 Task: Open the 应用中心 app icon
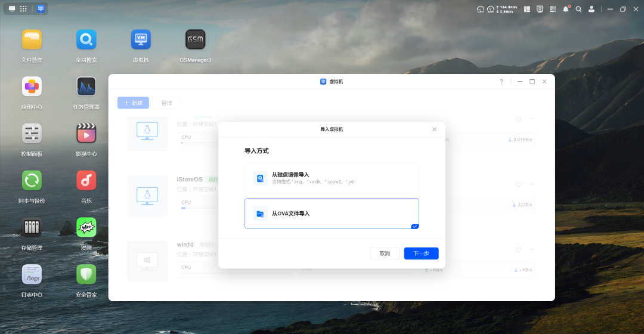coord(32,86)
